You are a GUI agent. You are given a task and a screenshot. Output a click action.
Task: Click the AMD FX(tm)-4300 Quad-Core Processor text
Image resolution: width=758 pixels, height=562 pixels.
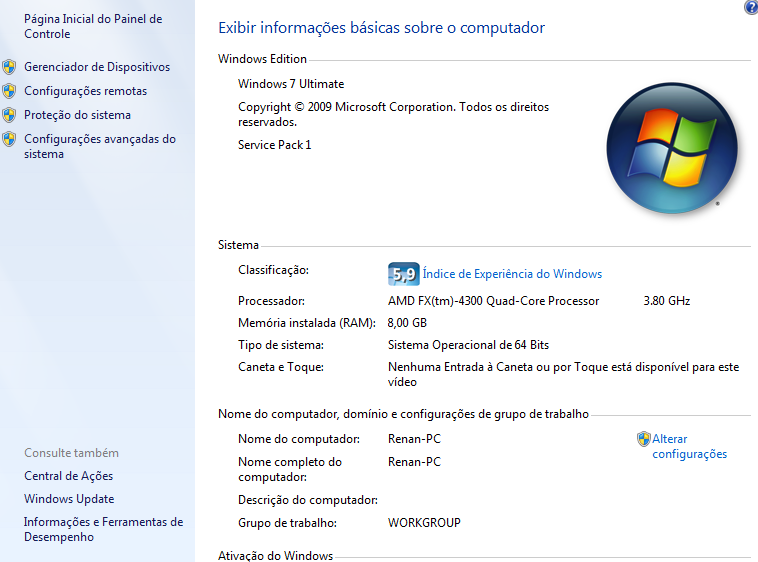[x=493, y=301]
